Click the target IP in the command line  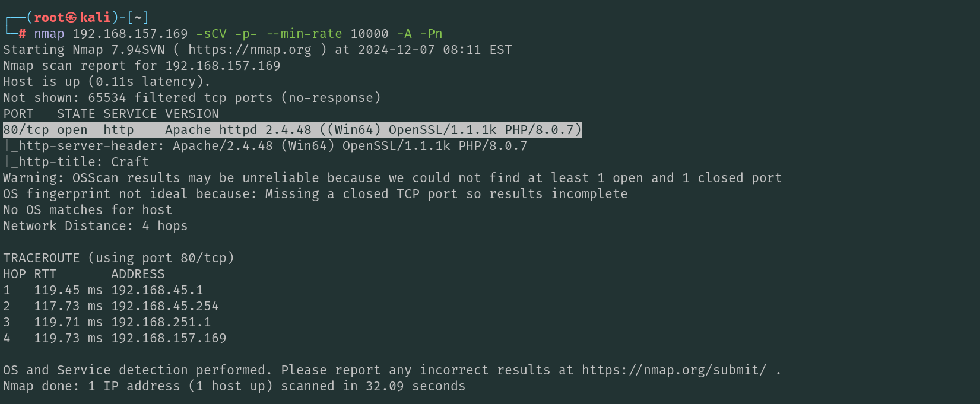click(130, 34)
